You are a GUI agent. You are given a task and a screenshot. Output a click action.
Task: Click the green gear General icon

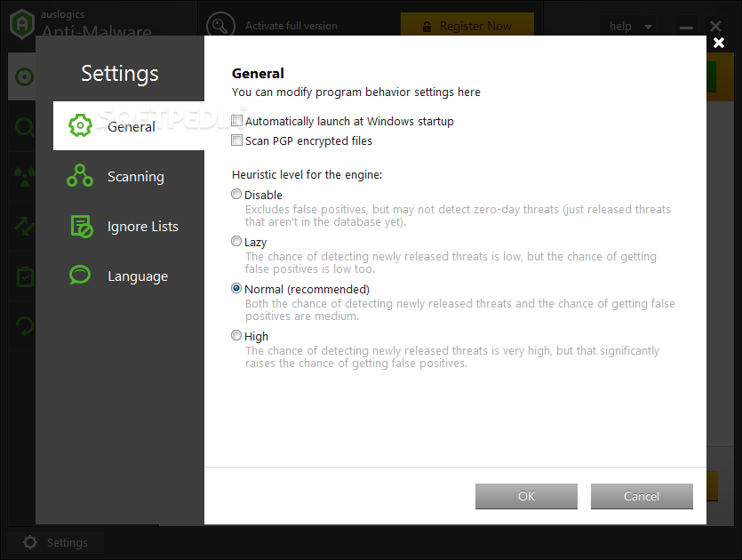point(80,125)
